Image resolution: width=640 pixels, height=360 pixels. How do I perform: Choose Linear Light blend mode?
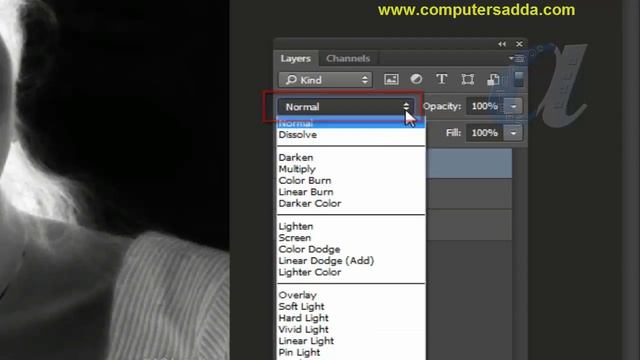coord(351,341)
